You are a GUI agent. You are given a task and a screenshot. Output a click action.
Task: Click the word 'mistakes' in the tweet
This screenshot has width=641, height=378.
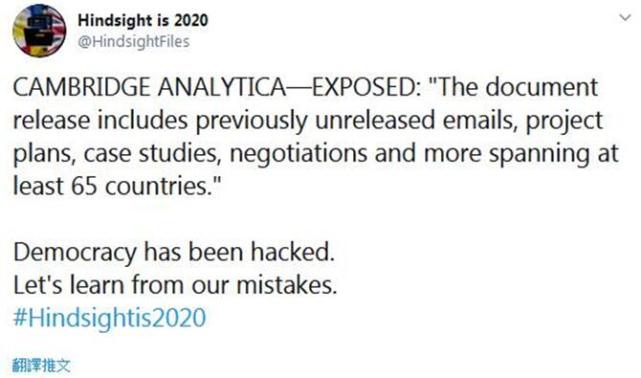(x=287, y=285)
